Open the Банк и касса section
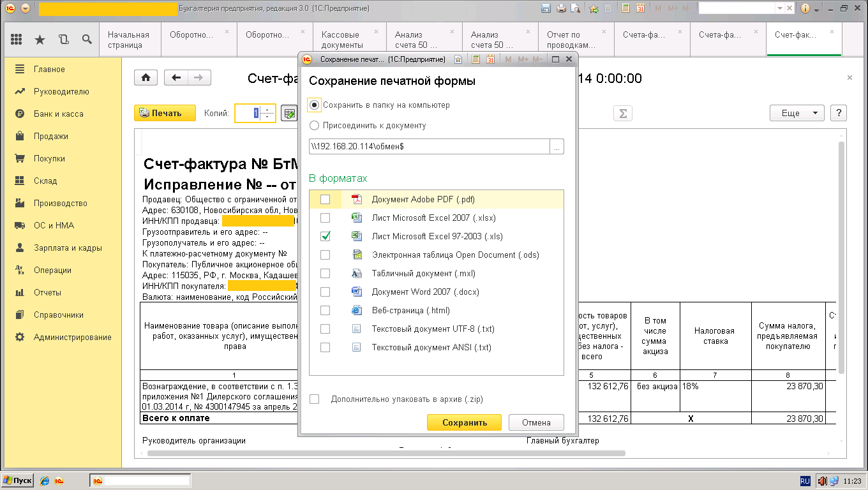The width and height of the screenshot is (868, 490). tap(58, 114)
